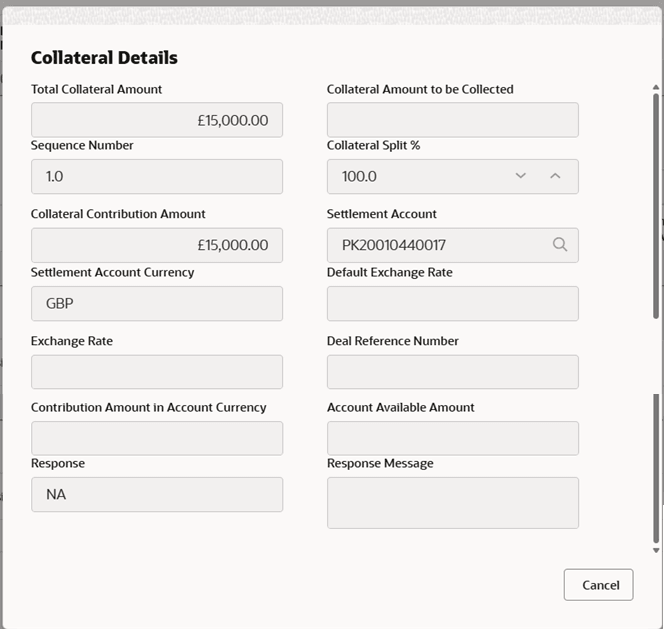The height and width of the screenshot is (629, 664).
Task: Click the Response Message text area
Action: (x=452, y=502)
